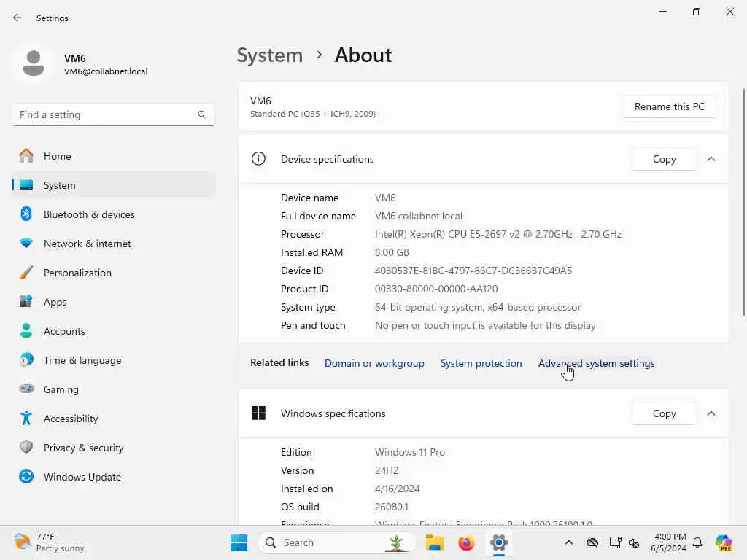Select Bluetooth & devices in sidebar
The height and width of the screenshot is (560, 747).
pos(113,214)
